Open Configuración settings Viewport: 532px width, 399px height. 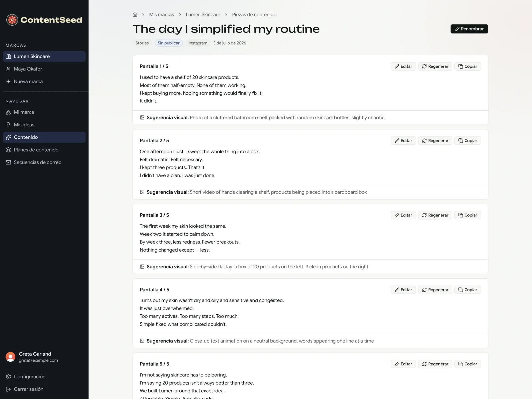pos(44,377)
